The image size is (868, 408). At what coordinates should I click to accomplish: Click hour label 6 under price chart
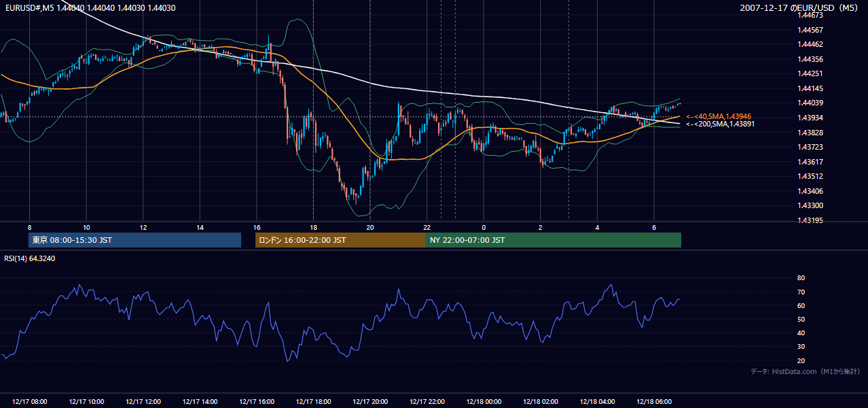[654, 226]
